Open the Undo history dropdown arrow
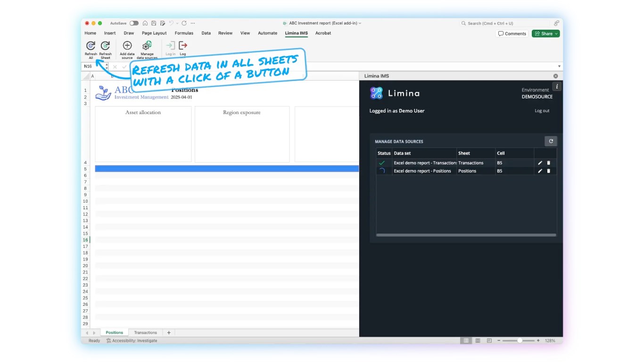The image size is (644, 362). tap(177, 23)
